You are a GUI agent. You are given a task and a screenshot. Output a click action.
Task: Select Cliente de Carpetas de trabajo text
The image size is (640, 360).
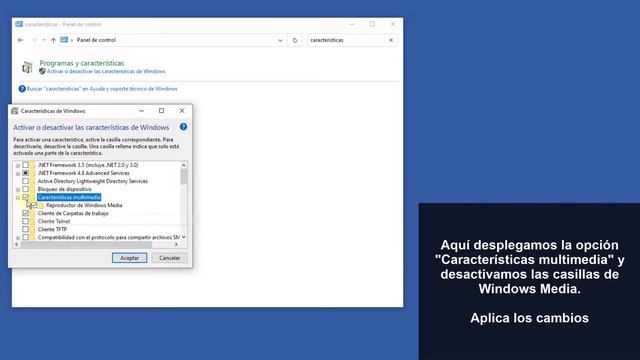[73, 213]
